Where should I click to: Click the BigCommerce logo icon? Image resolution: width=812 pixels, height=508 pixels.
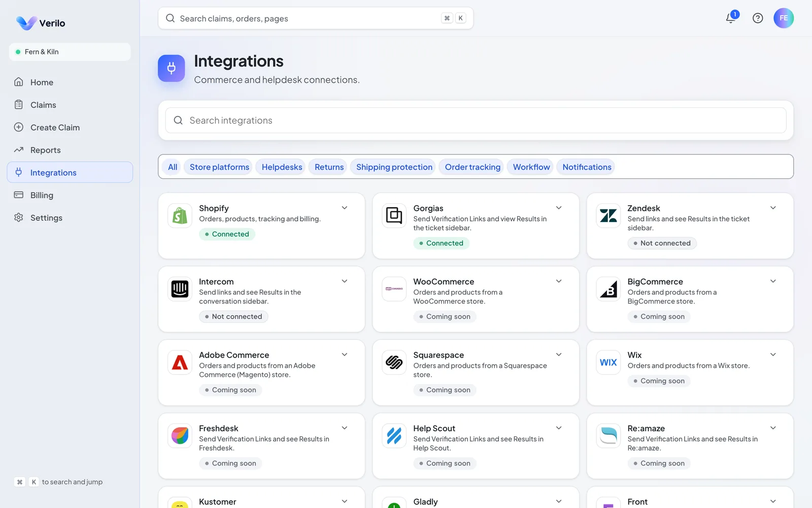coord(608,289)
